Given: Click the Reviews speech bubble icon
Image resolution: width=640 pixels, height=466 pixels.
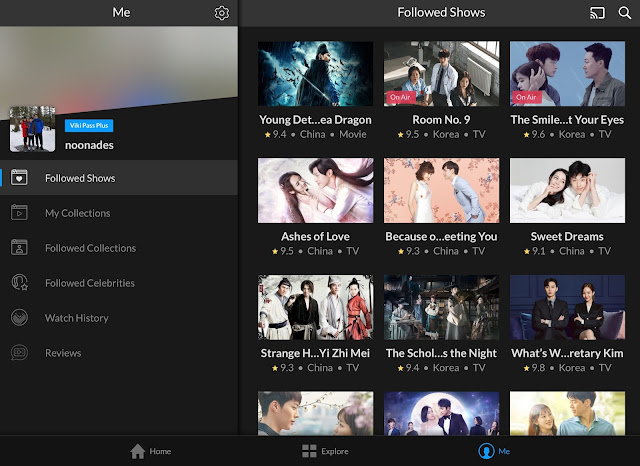Looking at the screenshot, I should coord(19,353).
